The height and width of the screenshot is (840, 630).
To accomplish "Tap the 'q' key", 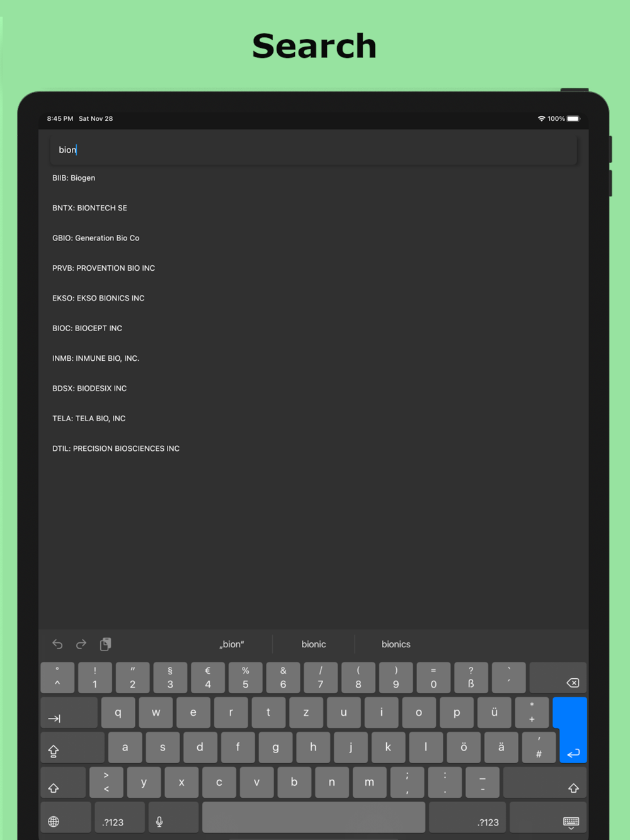I will pos(118,712).
